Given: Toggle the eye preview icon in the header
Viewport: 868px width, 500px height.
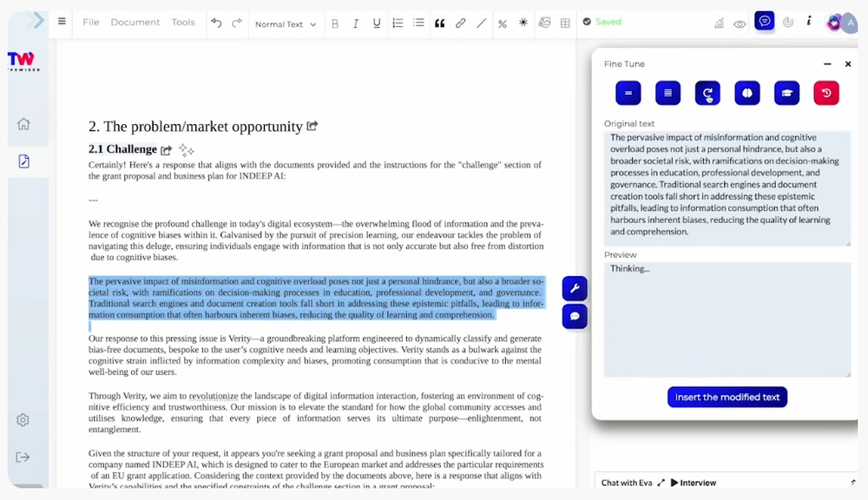Looking at the screenshot, I should tap(740, 23).
